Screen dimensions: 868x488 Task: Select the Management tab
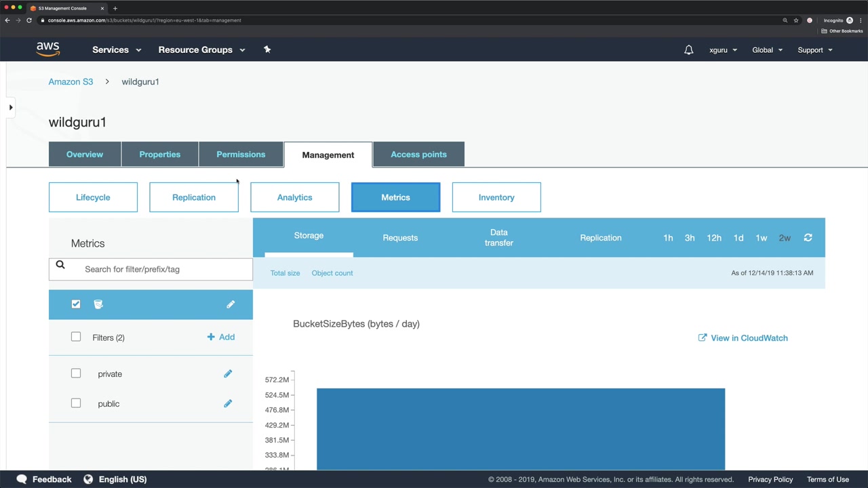[328, 155]
